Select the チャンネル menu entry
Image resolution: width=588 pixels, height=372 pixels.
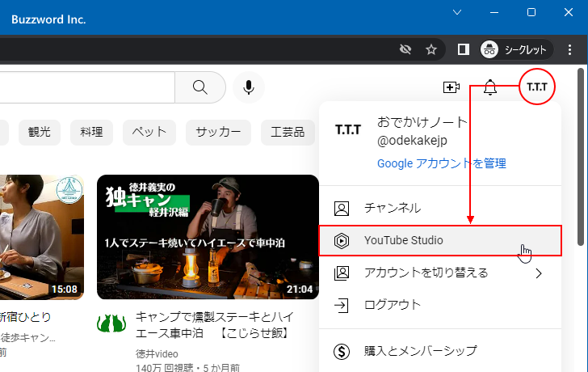pyautogui.click(x=440, y=209)
